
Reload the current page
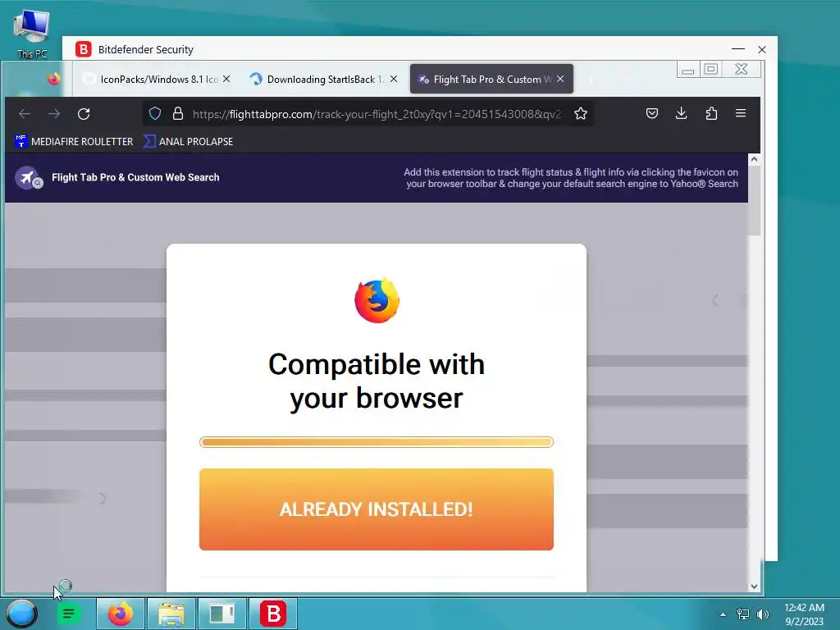point(84,113)
